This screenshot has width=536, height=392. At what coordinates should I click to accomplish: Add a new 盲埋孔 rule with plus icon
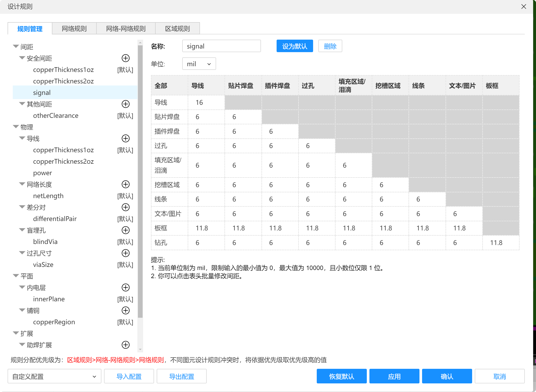pyautogui.click(x=126, y=230)
